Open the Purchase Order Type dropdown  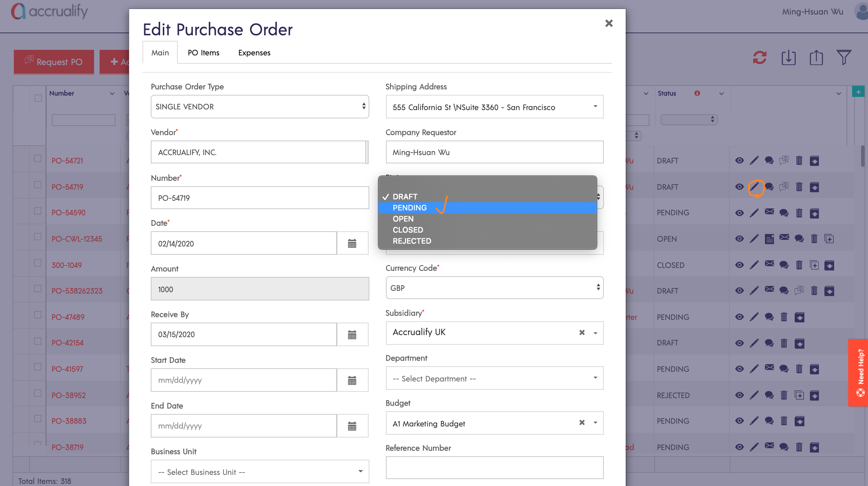[260, 107]
